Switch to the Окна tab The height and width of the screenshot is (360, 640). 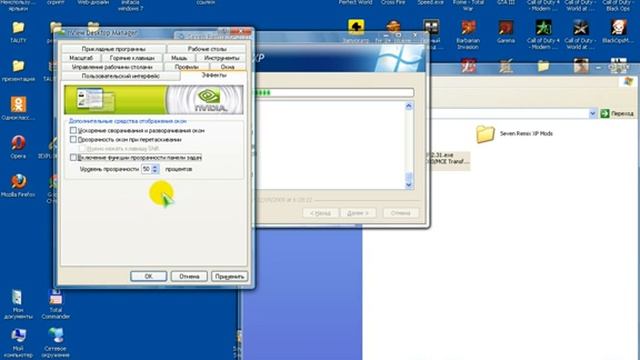[228, 67]
